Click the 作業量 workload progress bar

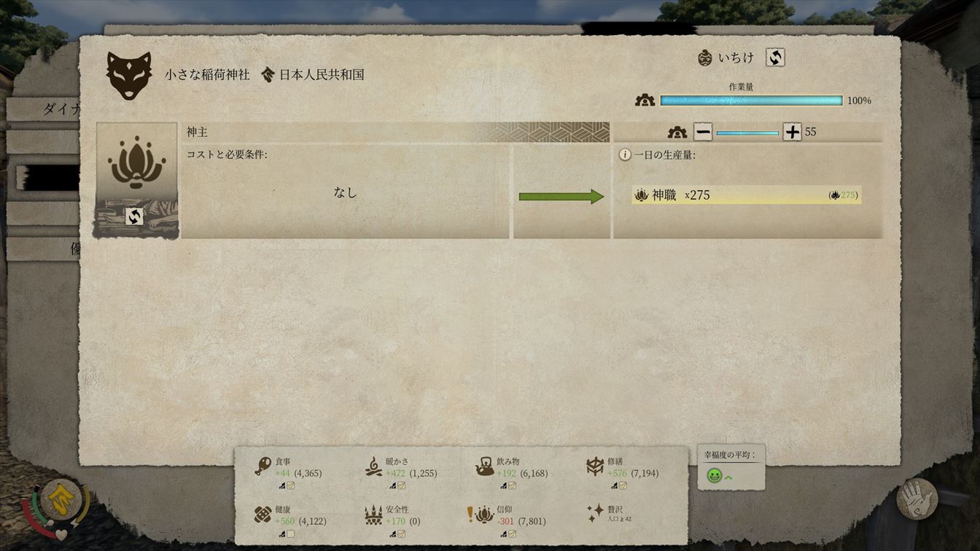(751, 101)
